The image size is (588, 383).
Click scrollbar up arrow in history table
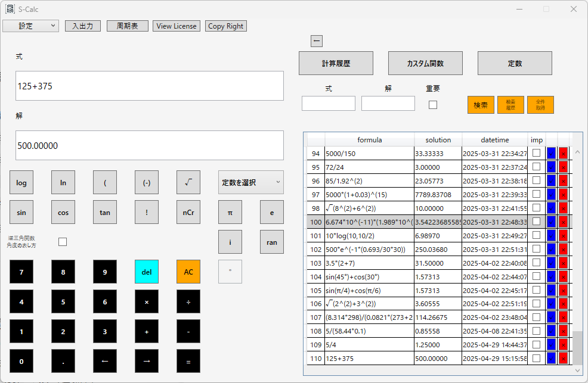tap(577, 152)
